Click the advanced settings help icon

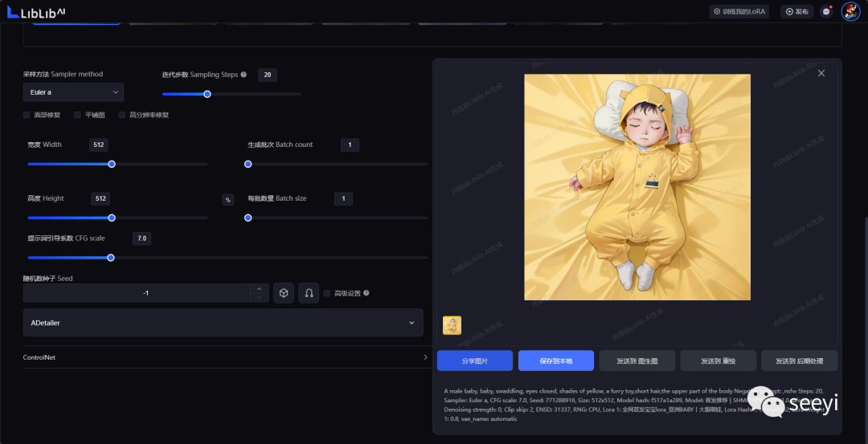coord(366,293)
